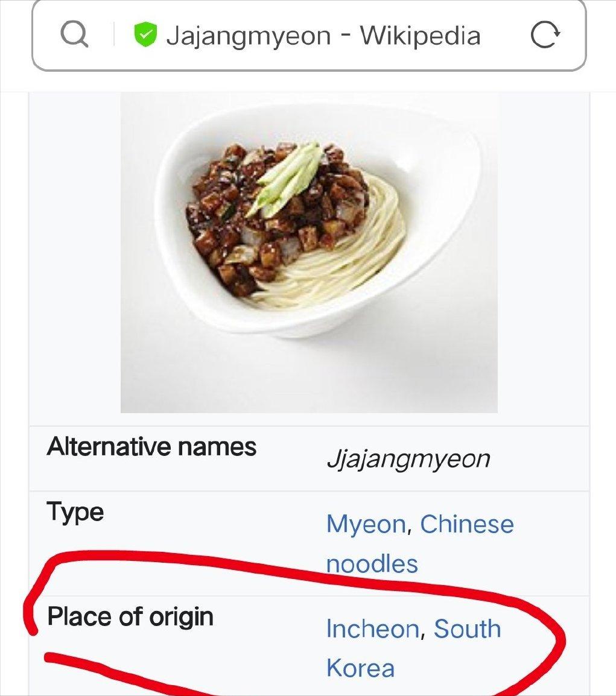The width and height of the screenshot is (616, 696).
Task: Reload the page with the refresh icon
Action: point(545,34)
